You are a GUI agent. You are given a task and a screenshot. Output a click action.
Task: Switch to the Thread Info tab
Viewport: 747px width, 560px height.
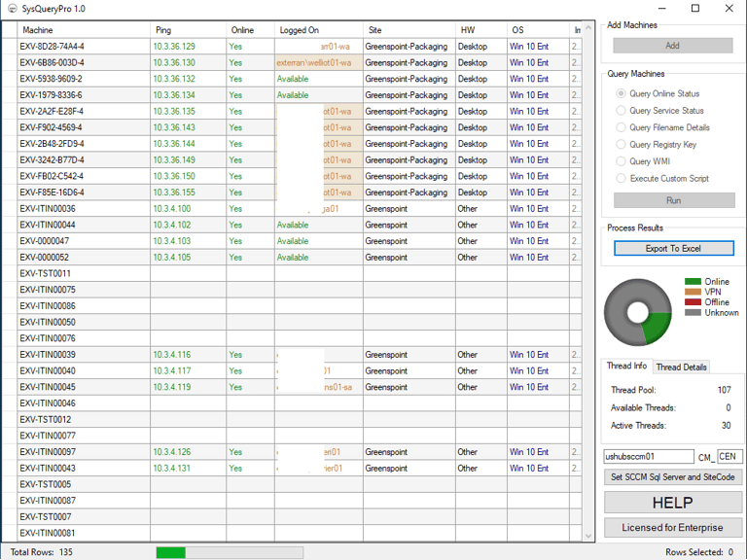click(626, 366)
